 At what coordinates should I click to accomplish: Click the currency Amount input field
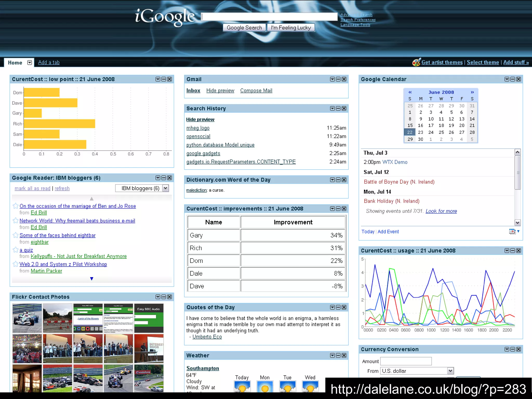pyautogui.click(x=406, y=361)
